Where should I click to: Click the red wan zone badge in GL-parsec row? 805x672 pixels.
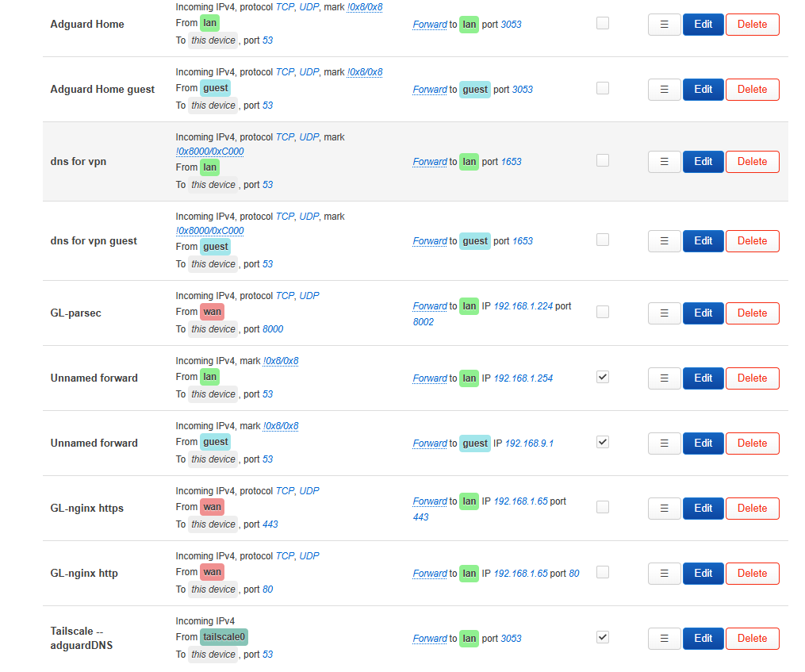click(x=212, y=312)
